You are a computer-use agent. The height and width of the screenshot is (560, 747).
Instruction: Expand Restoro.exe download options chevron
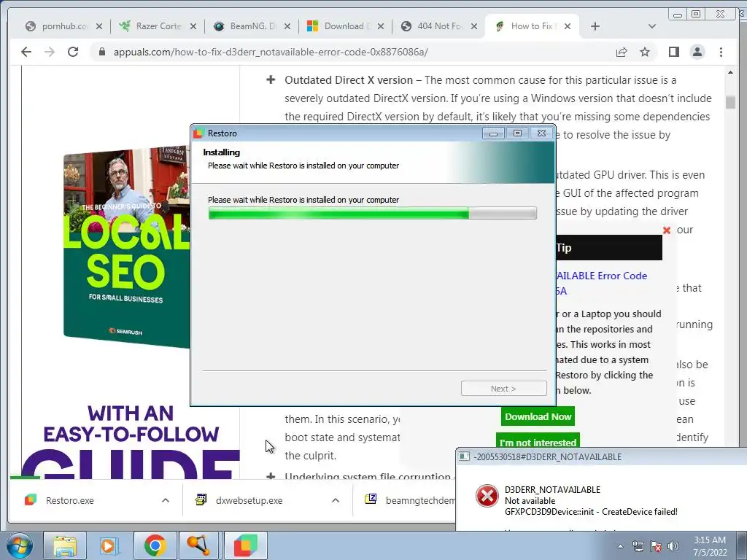click(x=166, y=500)
